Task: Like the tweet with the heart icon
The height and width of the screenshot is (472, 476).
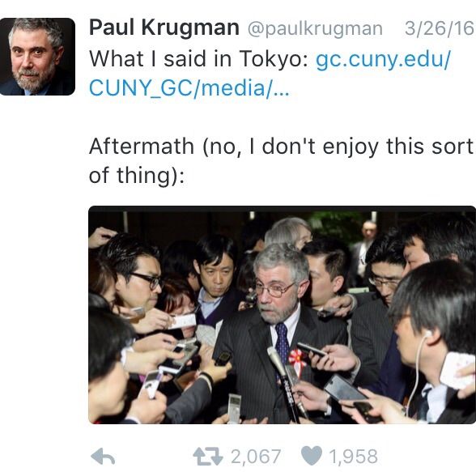Action: point(312,456)
